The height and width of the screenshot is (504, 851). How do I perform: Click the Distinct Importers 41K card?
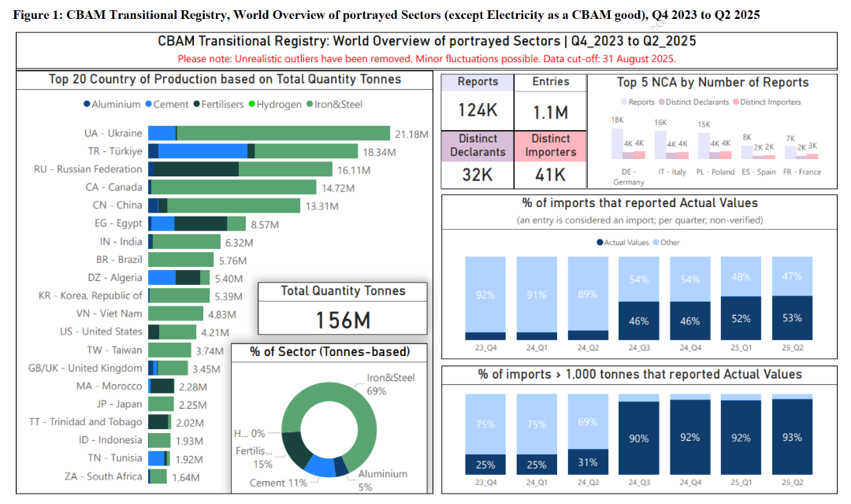pos(549,161)
